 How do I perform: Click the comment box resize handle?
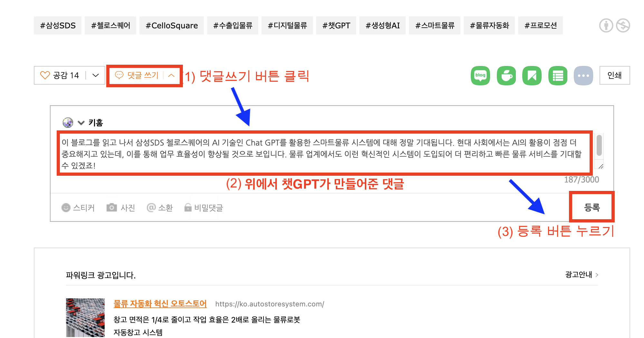(601, 166)
